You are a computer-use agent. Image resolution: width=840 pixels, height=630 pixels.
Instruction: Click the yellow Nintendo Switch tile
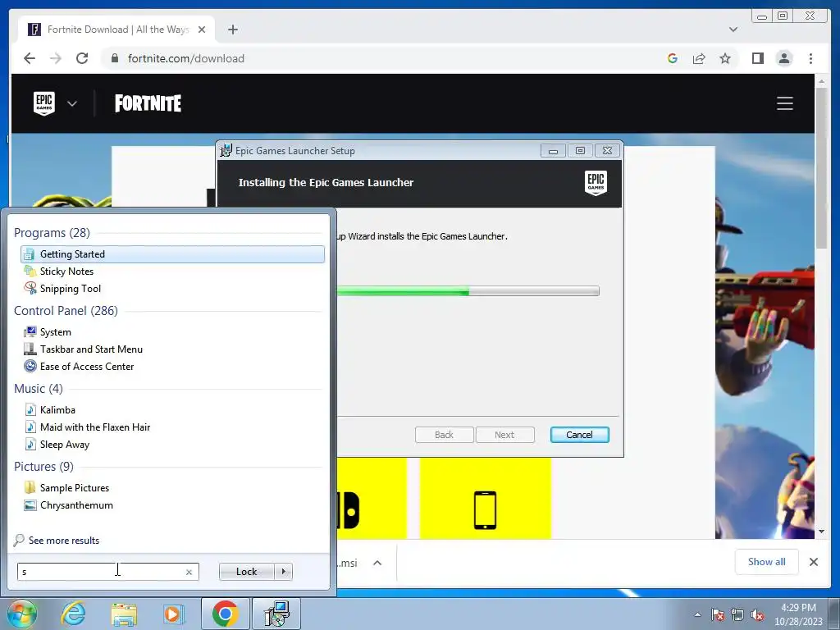pyautogui.click(x=372, y=498)
